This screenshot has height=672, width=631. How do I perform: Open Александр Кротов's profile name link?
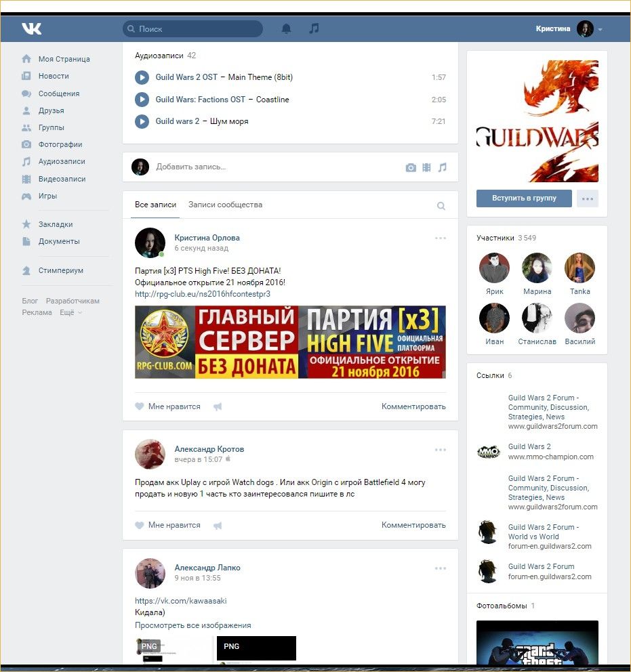209,449
